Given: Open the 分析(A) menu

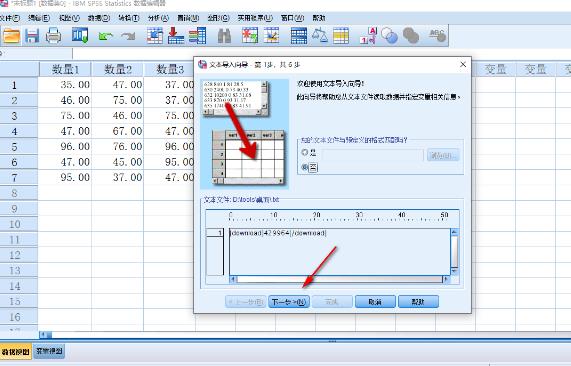Looking at the screenshot, I should click(158, 18).
